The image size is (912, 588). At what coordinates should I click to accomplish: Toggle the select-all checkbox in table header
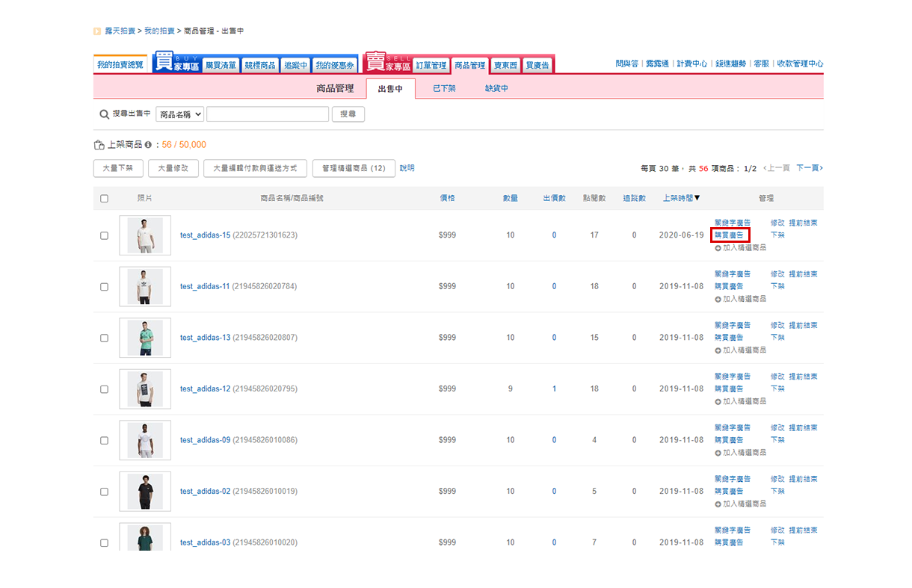pyautogui.click(x=104, y=199)
